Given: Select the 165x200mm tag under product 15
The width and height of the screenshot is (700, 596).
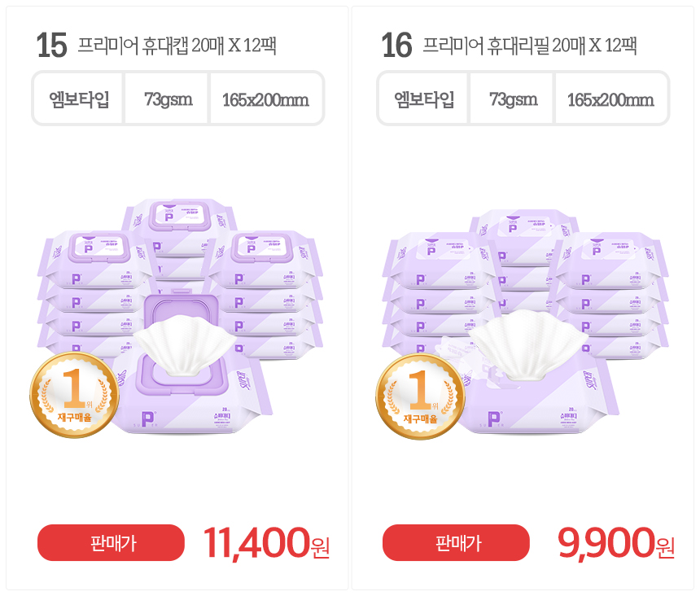Looking at the screenshot, I should coord(265,99).
